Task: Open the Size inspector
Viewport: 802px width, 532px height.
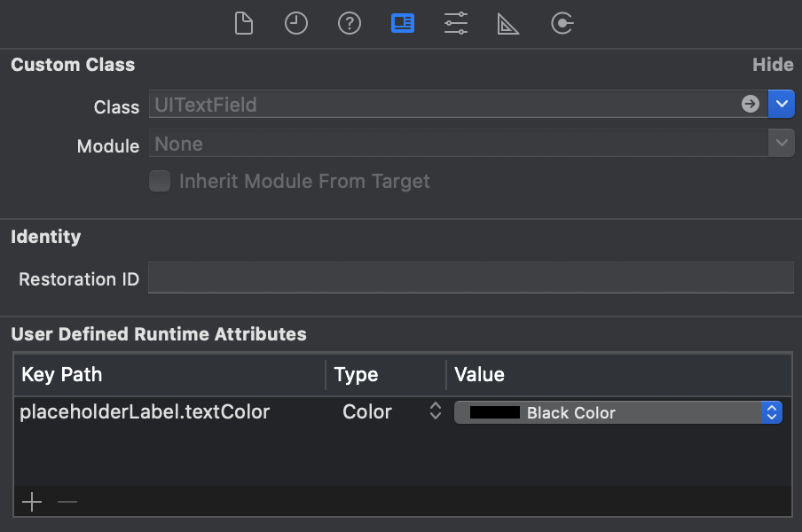Action: pyautogui.click(x=508, y=23)
